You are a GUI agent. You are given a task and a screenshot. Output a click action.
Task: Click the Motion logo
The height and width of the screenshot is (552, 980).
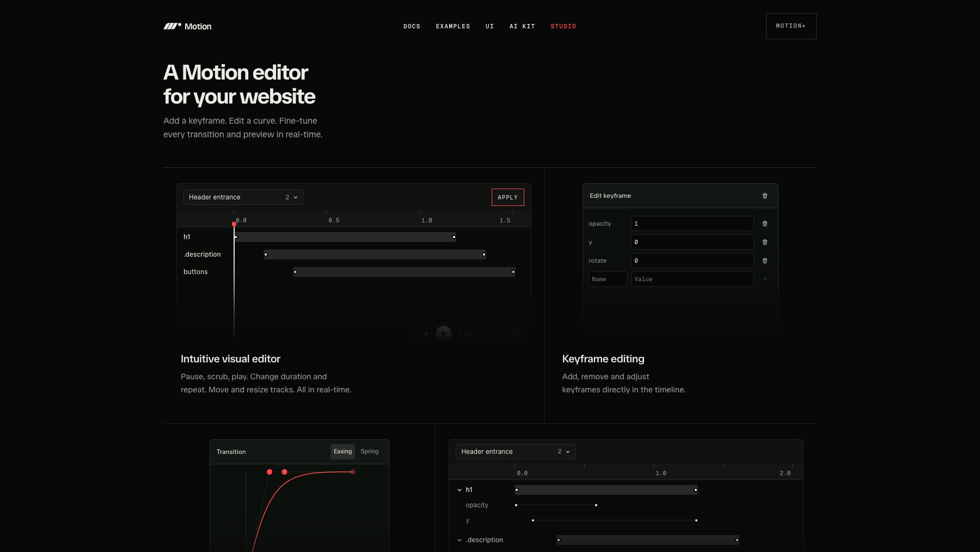[x=187, y=26]
